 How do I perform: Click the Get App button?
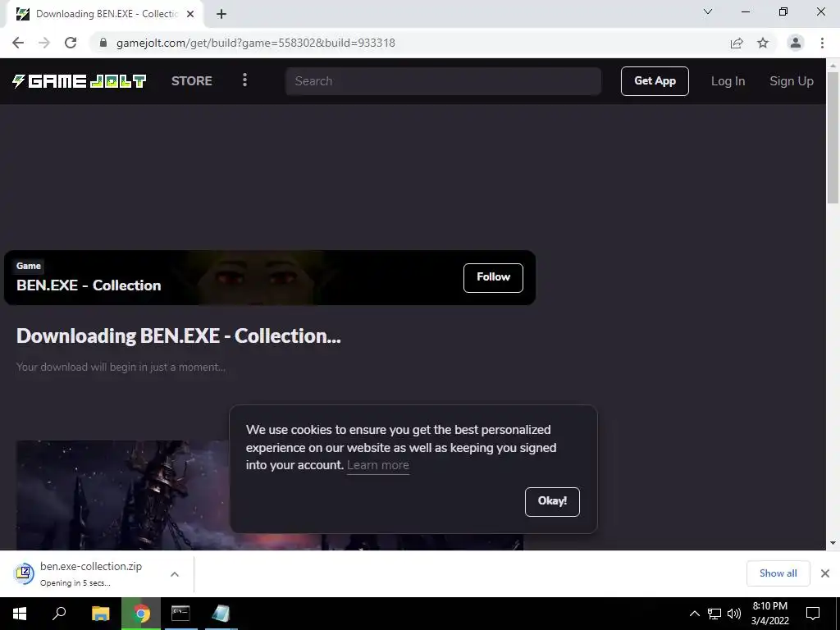pyautogui.click(x=655, y=81)
